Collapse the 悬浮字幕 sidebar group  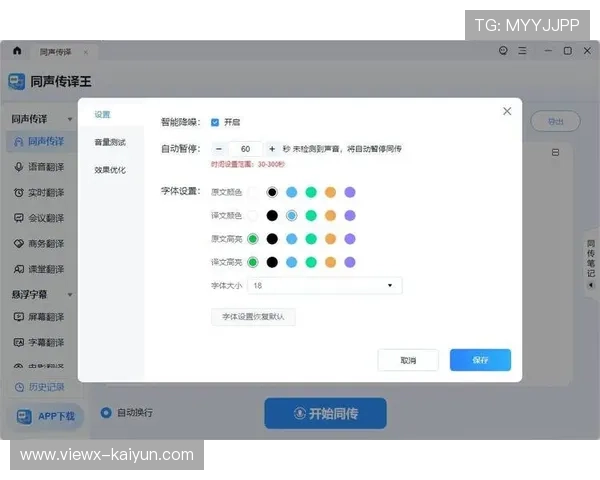click(x=70, y=294)
